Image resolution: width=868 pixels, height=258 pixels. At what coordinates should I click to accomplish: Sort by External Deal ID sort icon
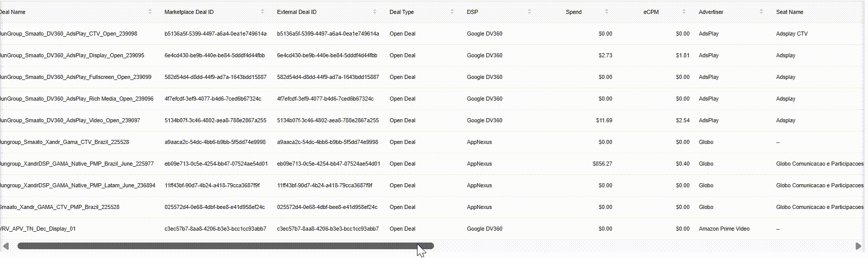click(375, 11)
